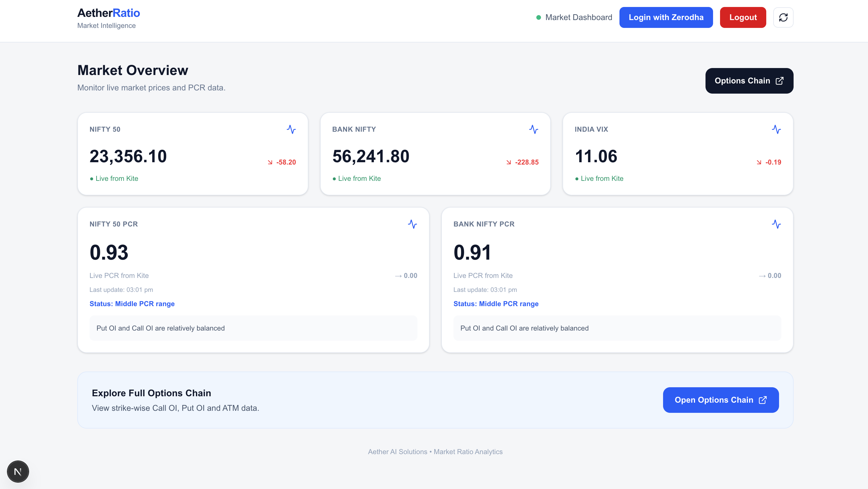The width and height of the screenshot is (868, 489).
Task: Click Live from Kite text on NIFTY 50 card
Action: (x=117, y=179)
